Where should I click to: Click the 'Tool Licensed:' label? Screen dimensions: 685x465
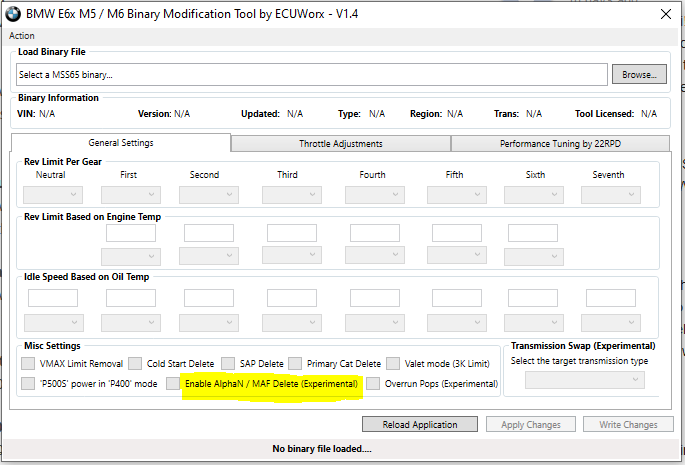pos(604,114)
